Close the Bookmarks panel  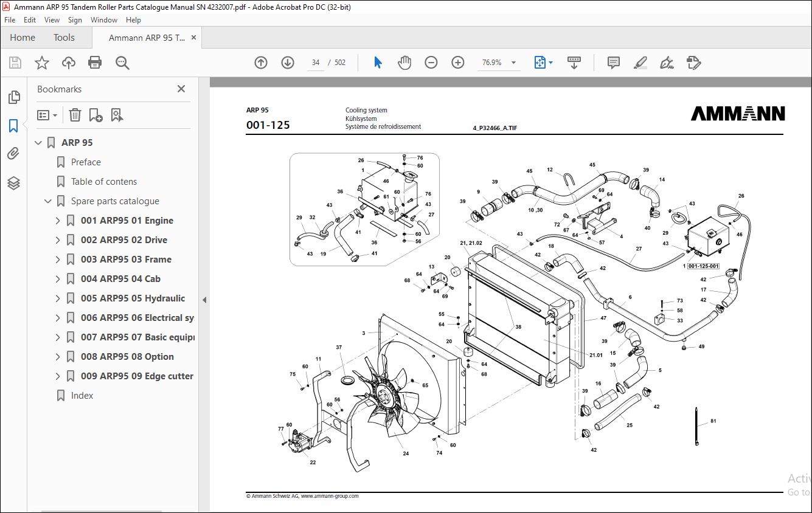181,89
